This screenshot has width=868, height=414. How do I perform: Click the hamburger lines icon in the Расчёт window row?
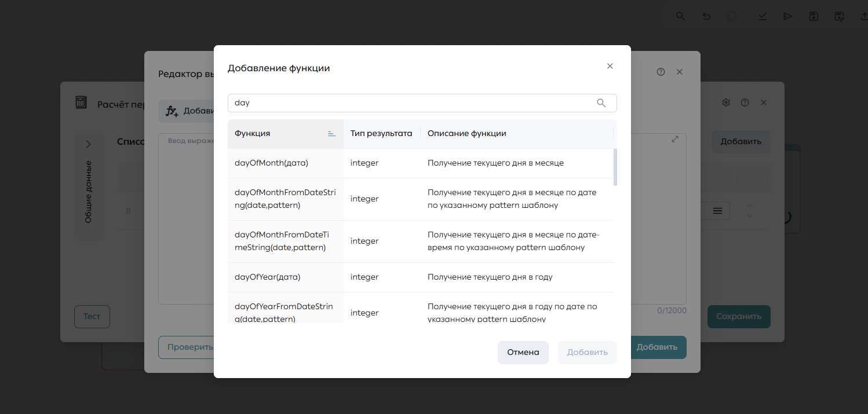[717, 211]
